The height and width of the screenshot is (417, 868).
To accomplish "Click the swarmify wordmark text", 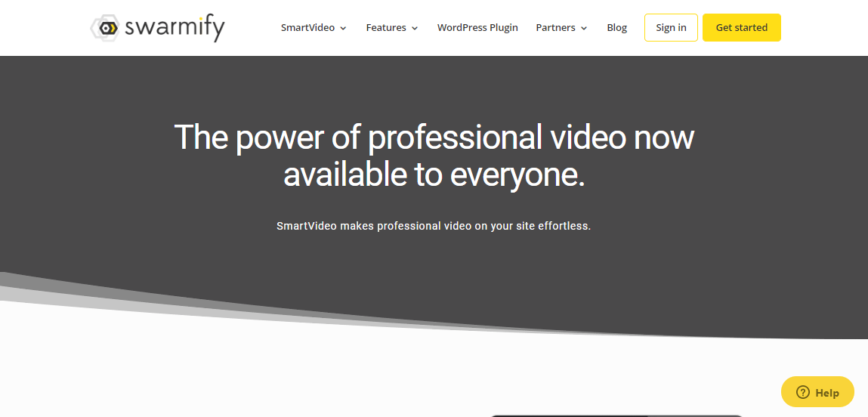I will 175,28.
